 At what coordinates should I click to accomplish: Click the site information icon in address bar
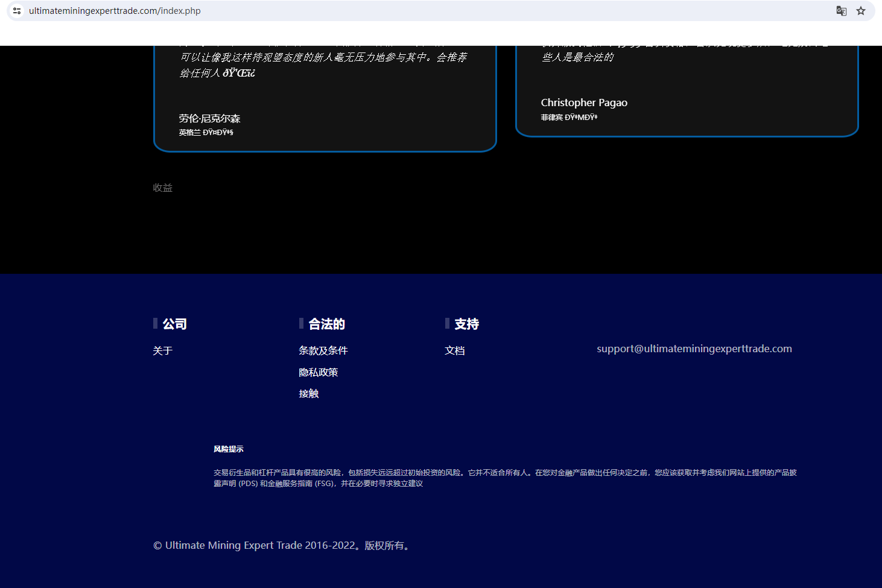[17, 11]
